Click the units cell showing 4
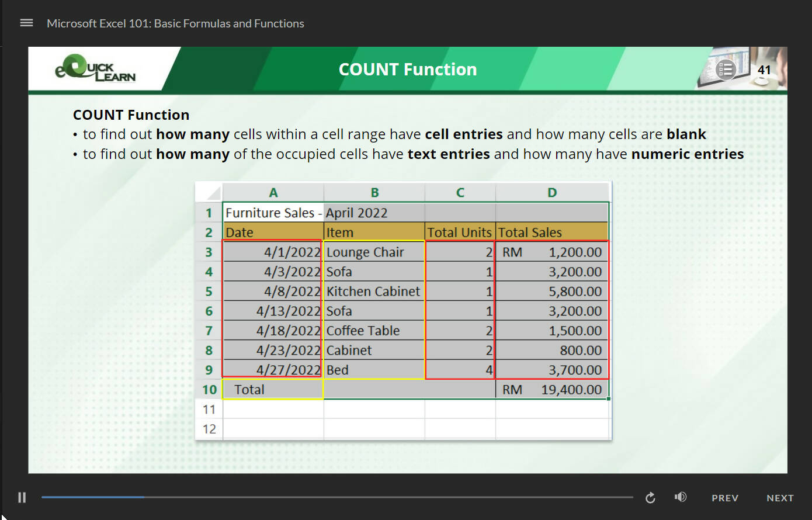The height and width of the screenshot is (520, 812). tap(460, 370)
